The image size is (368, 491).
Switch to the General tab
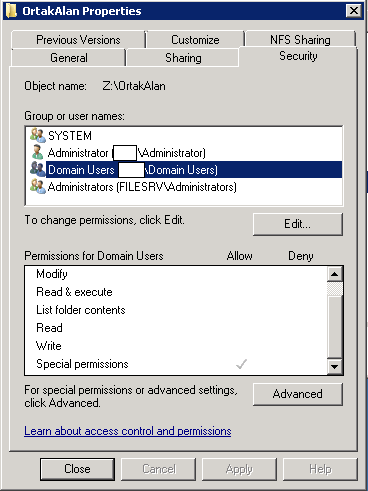(x=69, y=58)
